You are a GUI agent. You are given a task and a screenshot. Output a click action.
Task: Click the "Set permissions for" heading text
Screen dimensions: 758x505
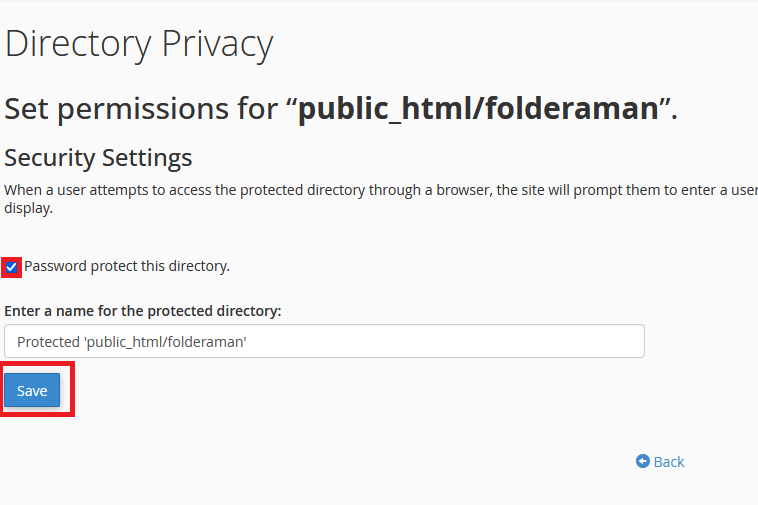point(146,108)
